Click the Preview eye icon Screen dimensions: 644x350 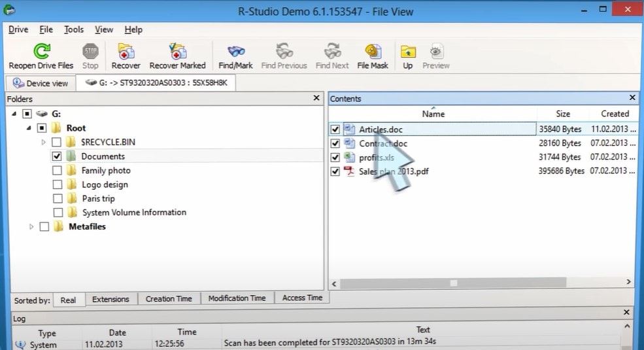coord(436,51)
